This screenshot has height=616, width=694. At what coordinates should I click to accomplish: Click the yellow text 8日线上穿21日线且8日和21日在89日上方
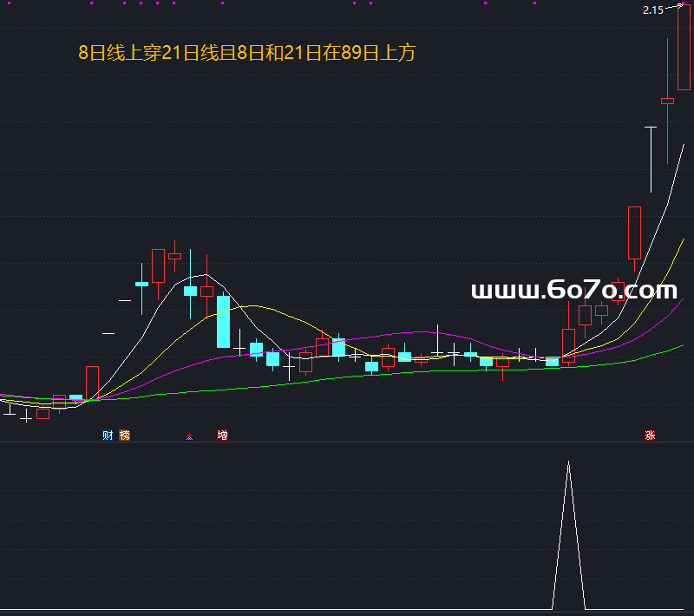pyautogui.click(x=247, y=53)
